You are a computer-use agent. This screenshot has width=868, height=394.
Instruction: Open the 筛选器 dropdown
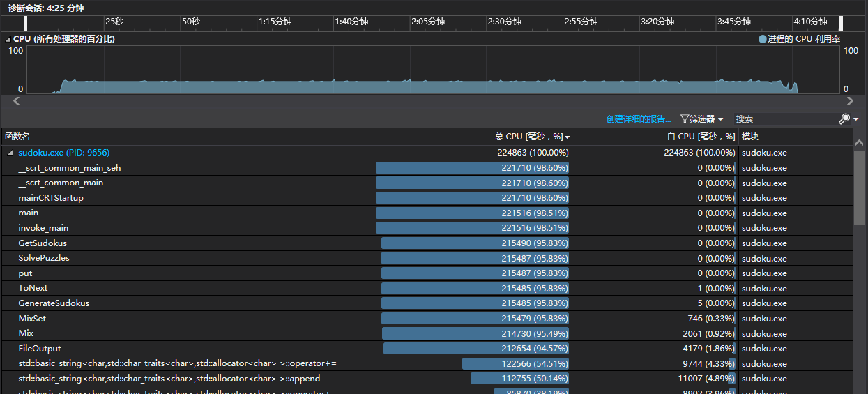[x=701, y=119]
